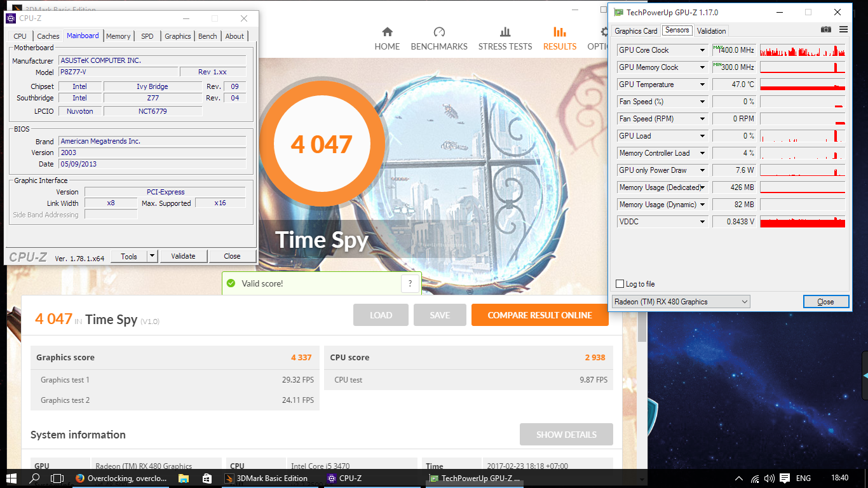Click the taskbar clock showing 18:40
Viewport: 868px width, 488px height.
(840, 478)
